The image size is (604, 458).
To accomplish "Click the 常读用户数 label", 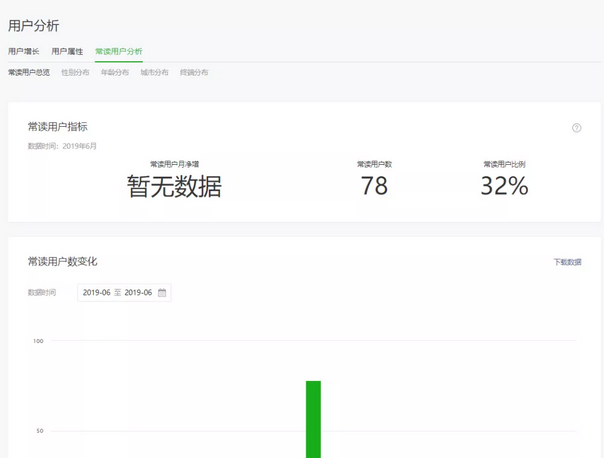I will click(374, 164).
